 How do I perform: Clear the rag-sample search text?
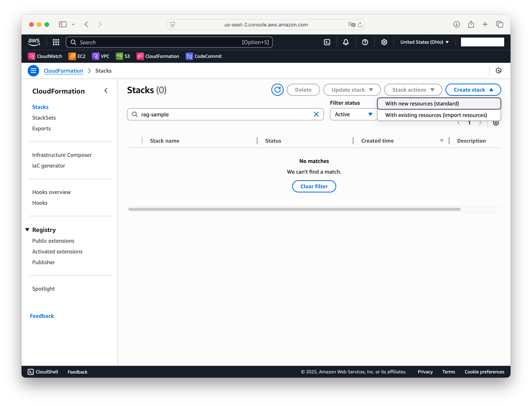[x=316, y=114]
